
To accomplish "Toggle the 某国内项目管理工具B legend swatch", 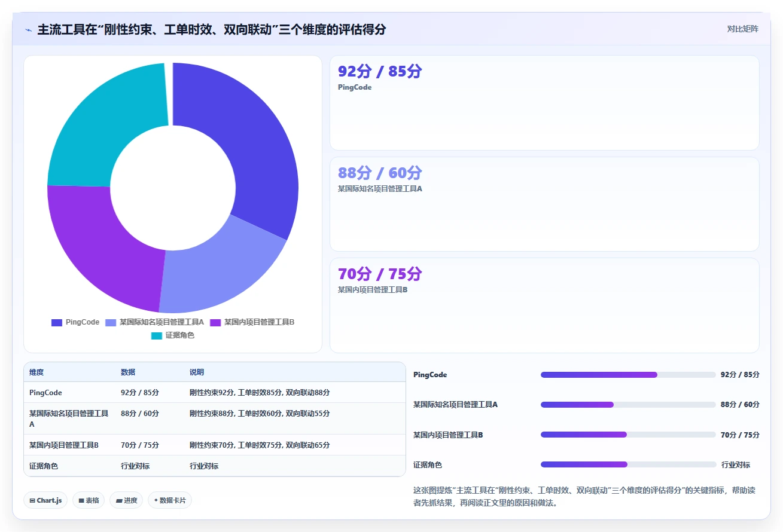I will click(215, 322).
